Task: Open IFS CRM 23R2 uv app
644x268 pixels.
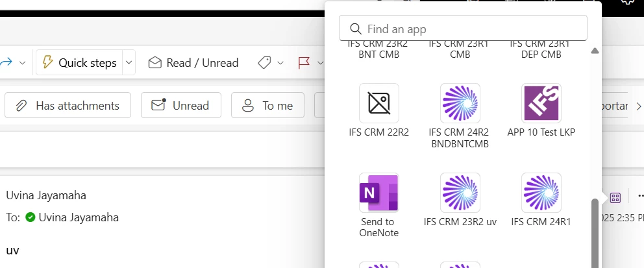Action: pyautogui.click(x=460, y=193)
